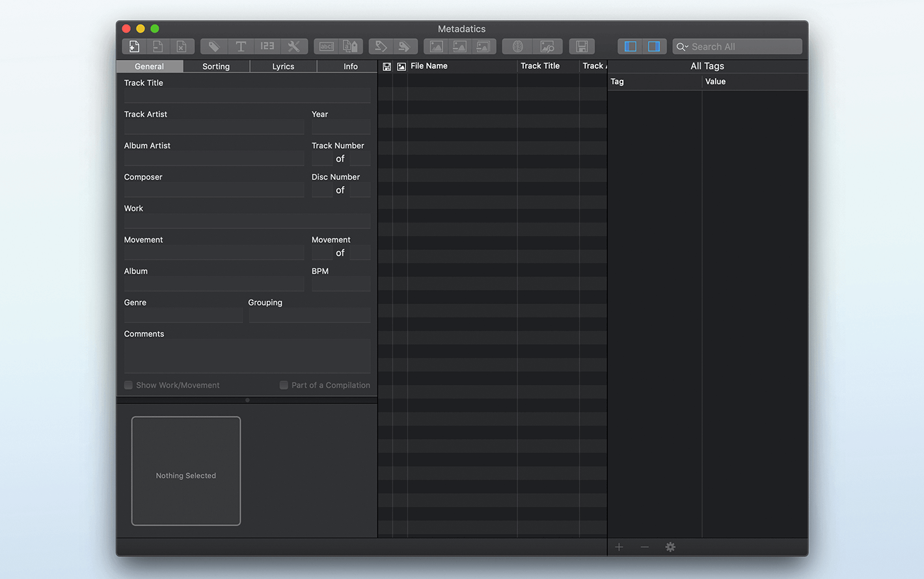Viewport: 924px width, 579px height.
Task: Select the text formatting T icon
Action: click(x=241, y=46)
